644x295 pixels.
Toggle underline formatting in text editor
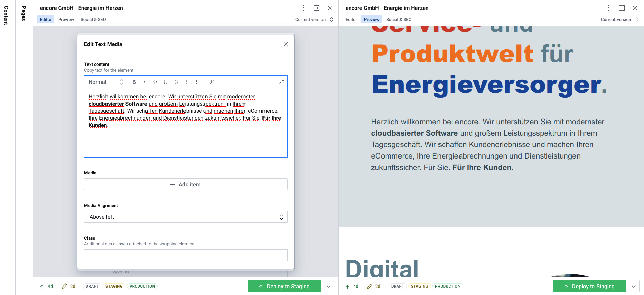pos(165,82)
